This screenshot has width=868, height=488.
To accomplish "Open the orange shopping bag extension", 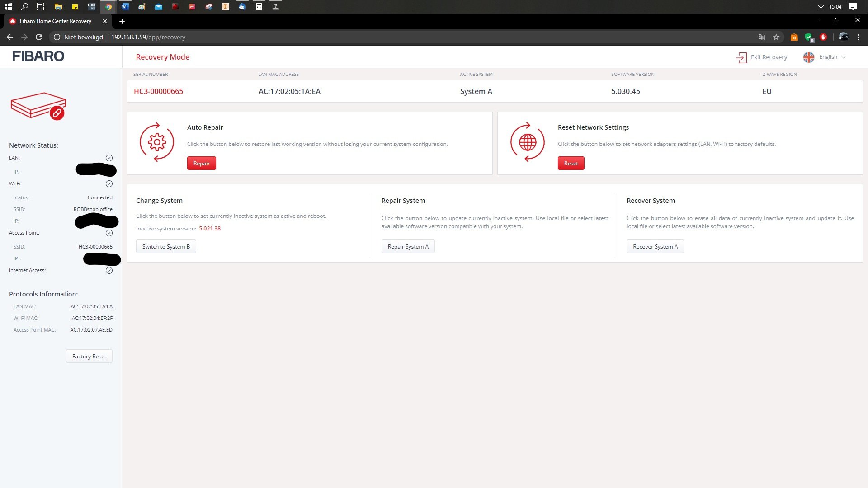I will coord(794,37).
